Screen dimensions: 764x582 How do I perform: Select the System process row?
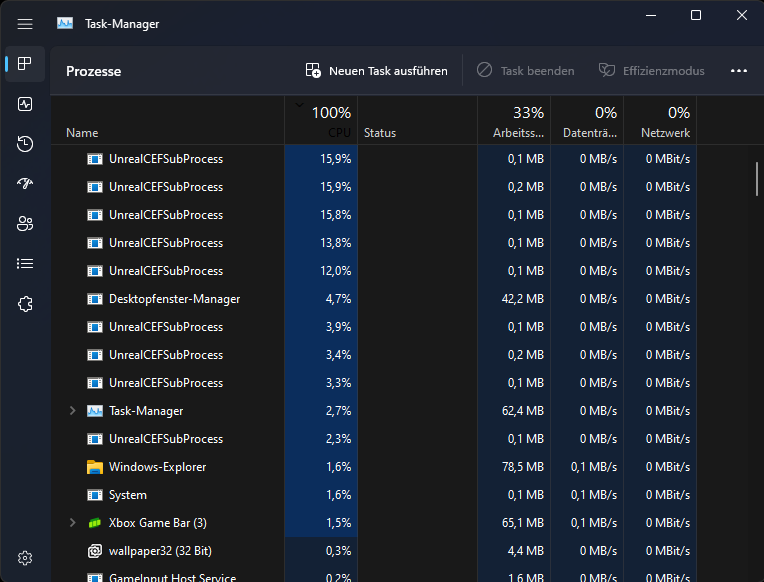click(374, 495)
